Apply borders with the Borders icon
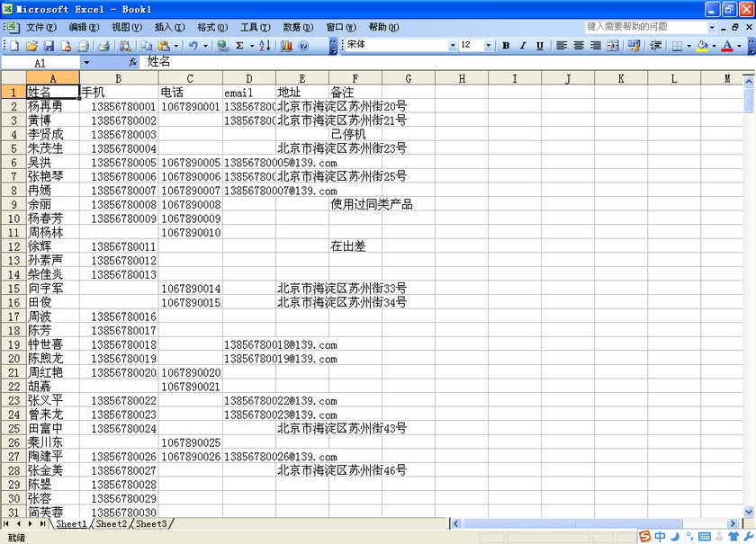756x544 pixels. 678,45
